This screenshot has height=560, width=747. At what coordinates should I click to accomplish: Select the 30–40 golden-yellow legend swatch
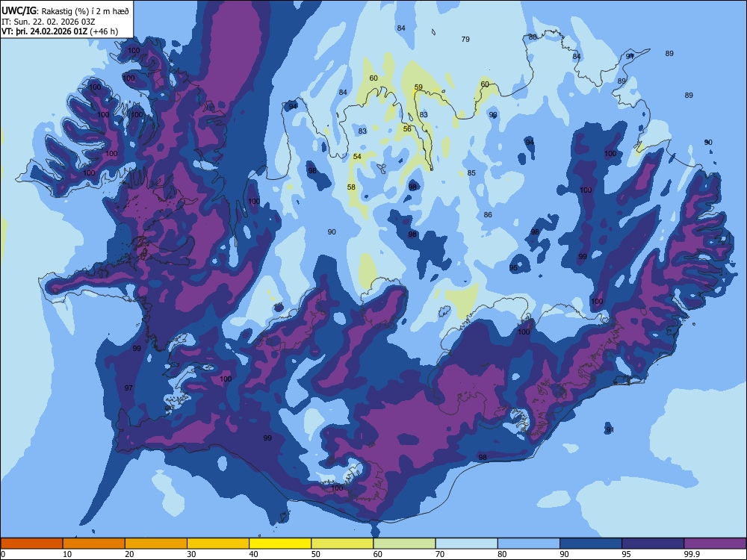coord(218,544)
